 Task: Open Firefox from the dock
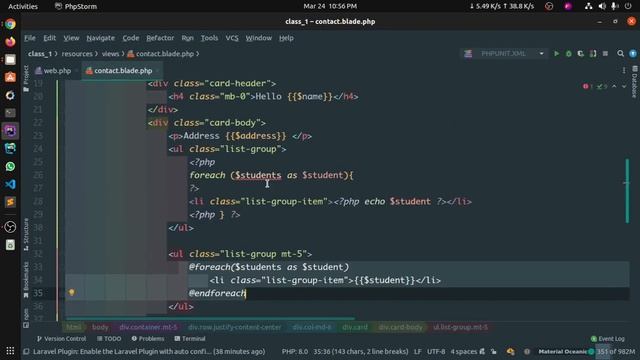[x=10, y=42]
